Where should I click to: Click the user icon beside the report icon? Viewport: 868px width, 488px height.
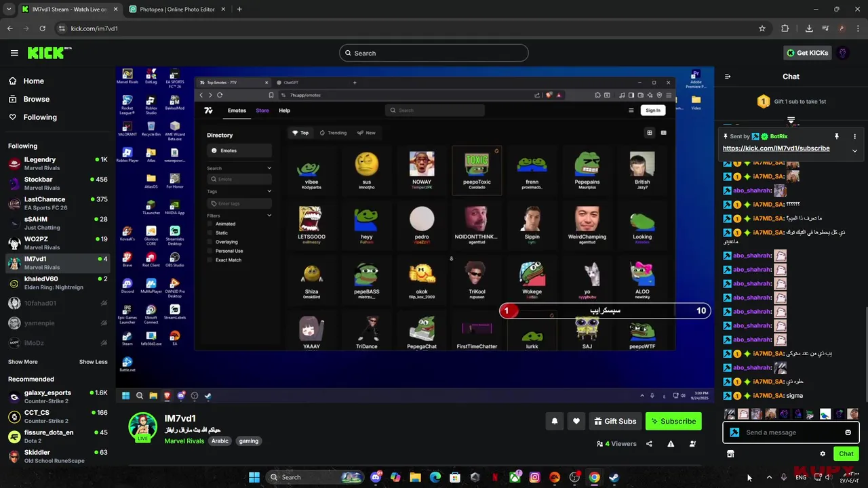click(692, 444)
